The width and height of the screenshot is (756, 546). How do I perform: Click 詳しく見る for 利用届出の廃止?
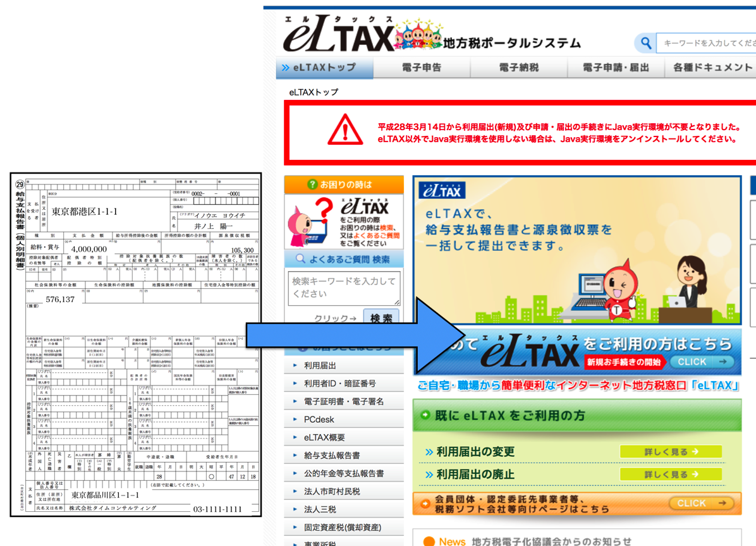[x=671, y=474]
